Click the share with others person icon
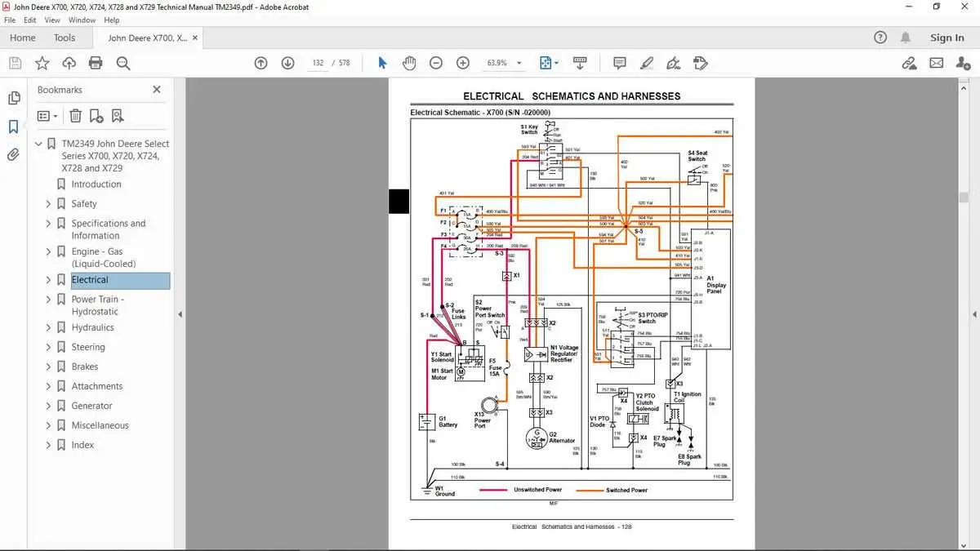Viewport: 980px width, 551px height. (x=963, y=63)
